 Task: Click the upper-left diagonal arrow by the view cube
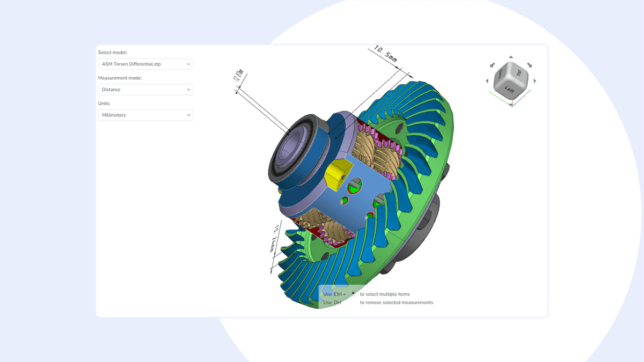[492, 65]
